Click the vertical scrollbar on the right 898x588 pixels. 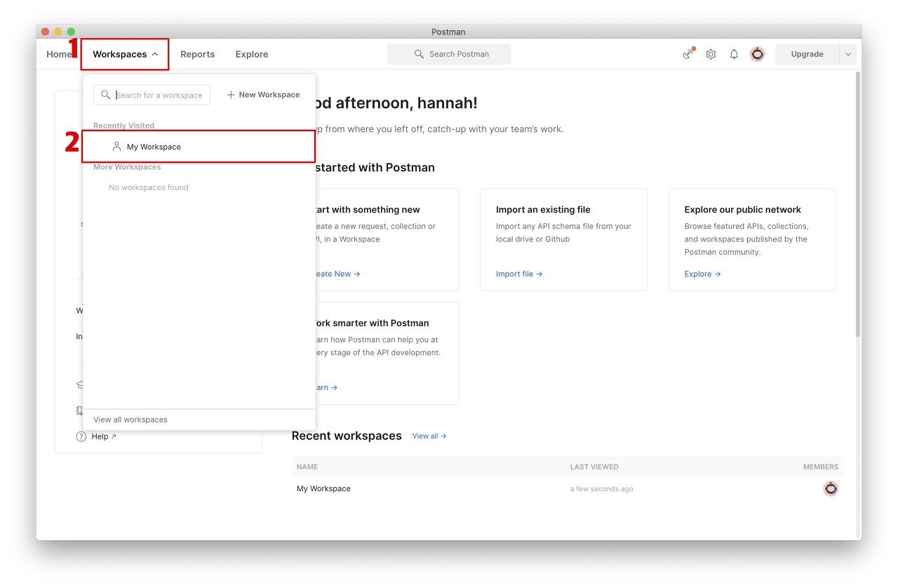pyautogui.click(x=857, y=203)
